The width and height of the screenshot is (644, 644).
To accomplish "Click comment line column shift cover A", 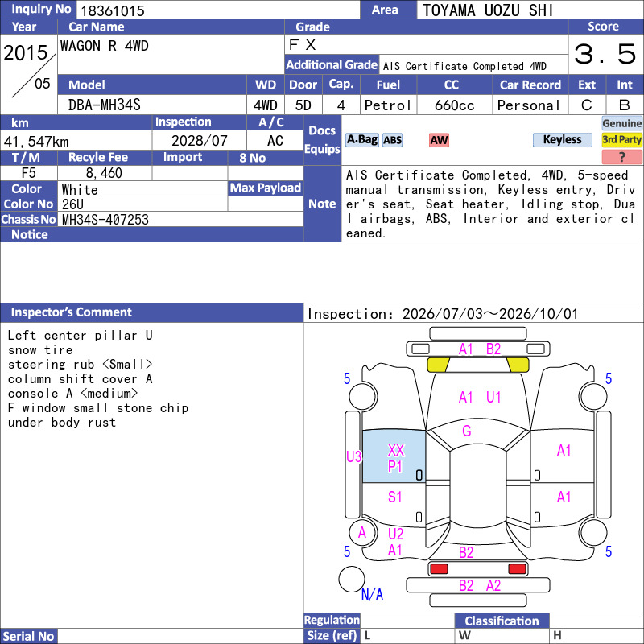I will [80, 378].
